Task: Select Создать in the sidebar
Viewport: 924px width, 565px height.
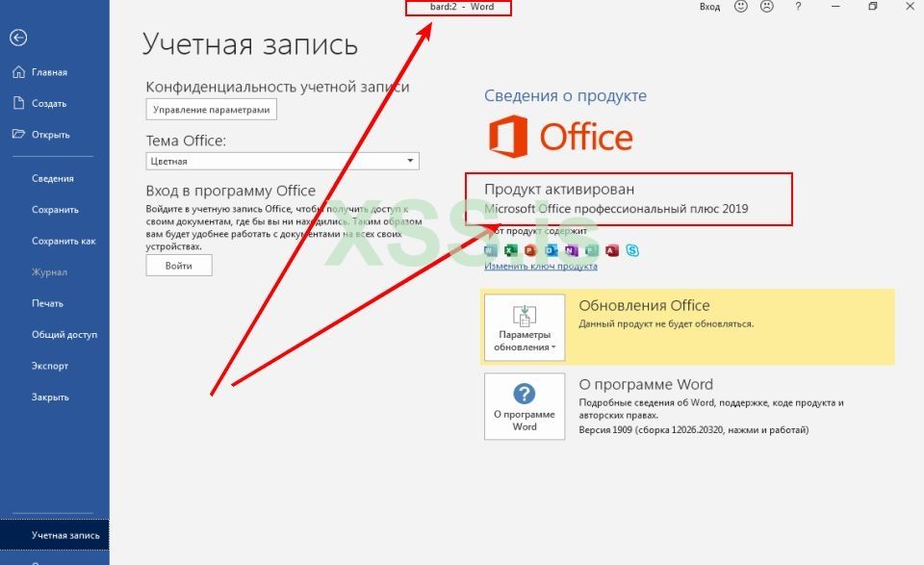Action: (49, 104)
